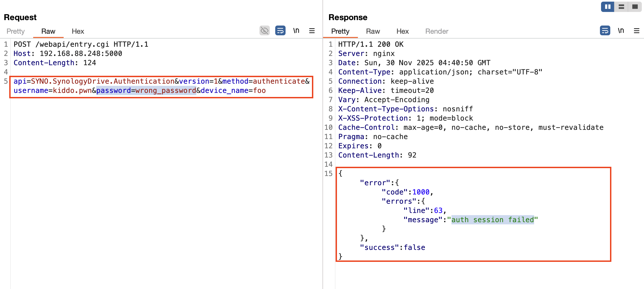Open Response Hex tab

(x=403, y=31)
